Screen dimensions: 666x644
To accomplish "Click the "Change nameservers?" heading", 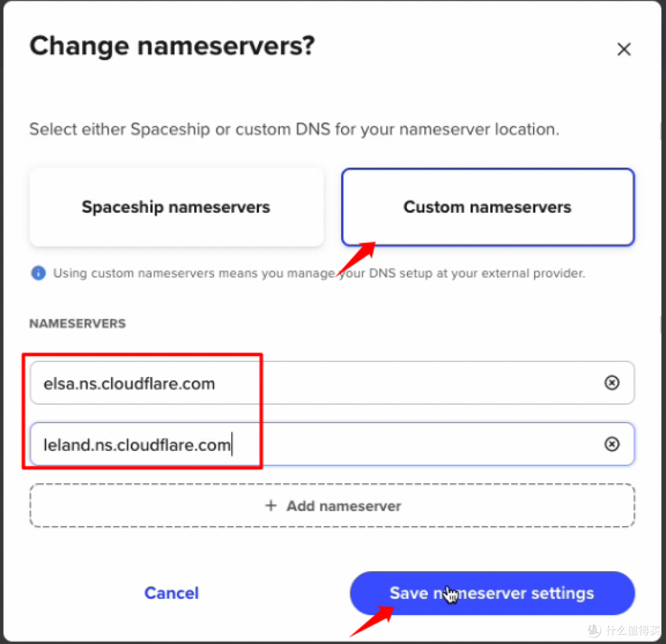I will click(172, 47).
